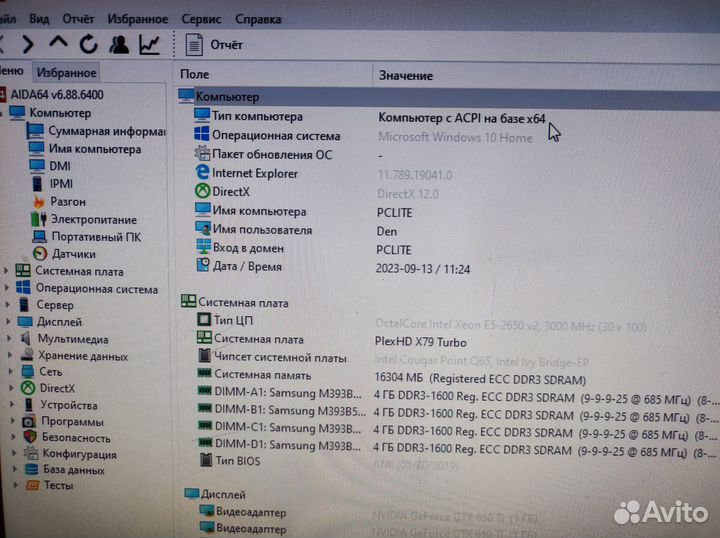Expand the Сервер tree node
Image resolution: width=720 pixels, height=538 pixels.
tap(8, 304)
